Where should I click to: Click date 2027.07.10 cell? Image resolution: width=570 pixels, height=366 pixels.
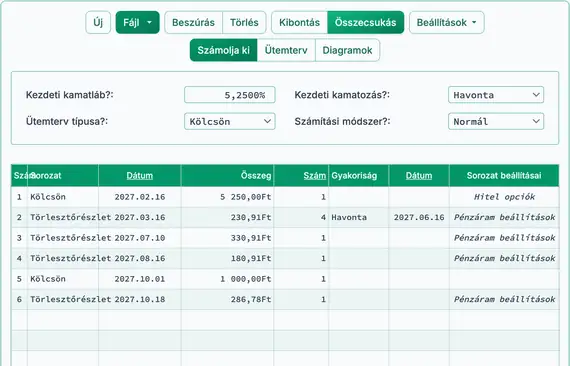tap(140, 238)
